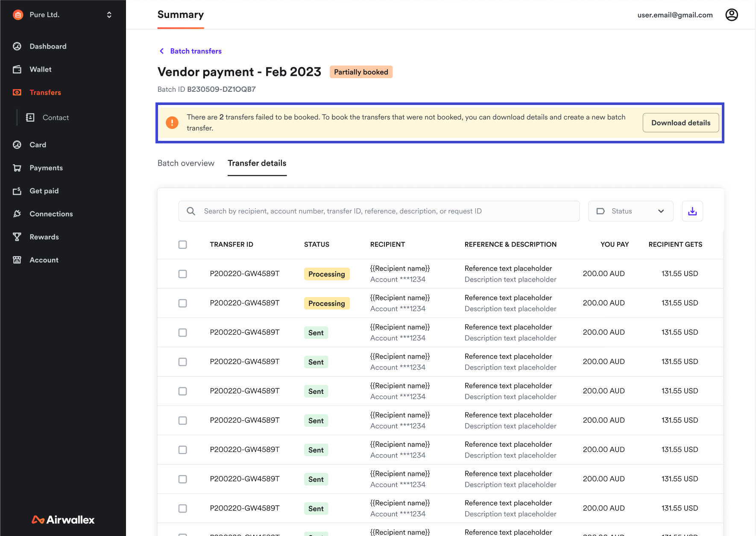Click the Account store icon
The image size is (756, 536).
17,260
